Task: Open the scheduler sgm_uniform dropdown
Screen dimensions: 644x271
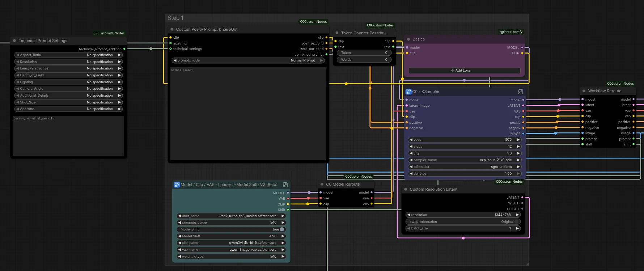Action: (x=465, y=167)
